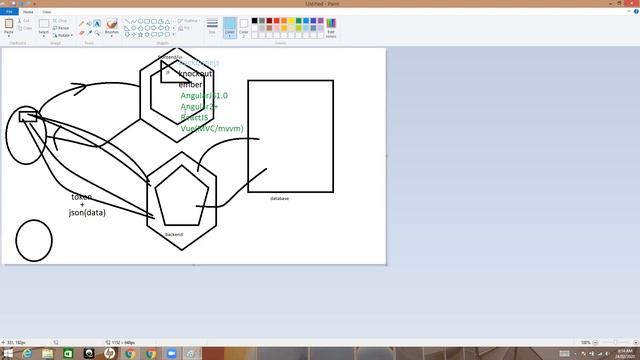Image resolution: width=640 pixels, height=360 pixels.
Task: Pick the Right triangle shape
Action: pyautogui.click(x=127, y=28)
